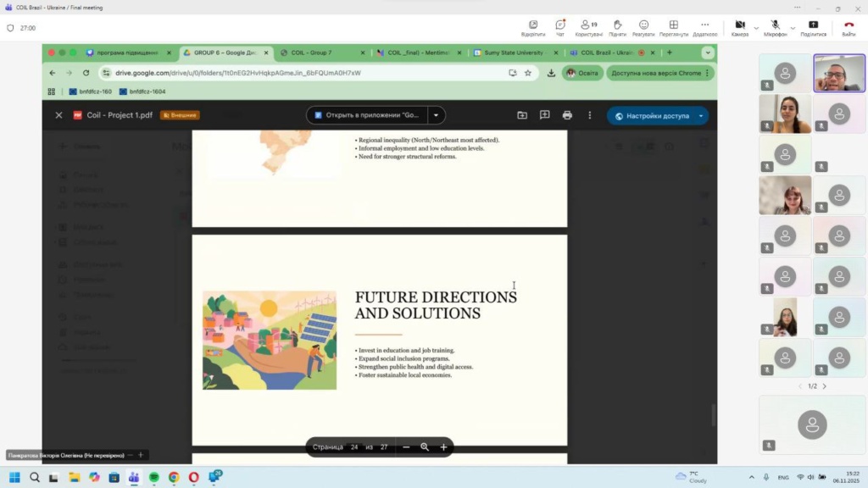Click the add comment icon in PDF viewer
Screen dimensions: 868x488
tap(544, 115)
